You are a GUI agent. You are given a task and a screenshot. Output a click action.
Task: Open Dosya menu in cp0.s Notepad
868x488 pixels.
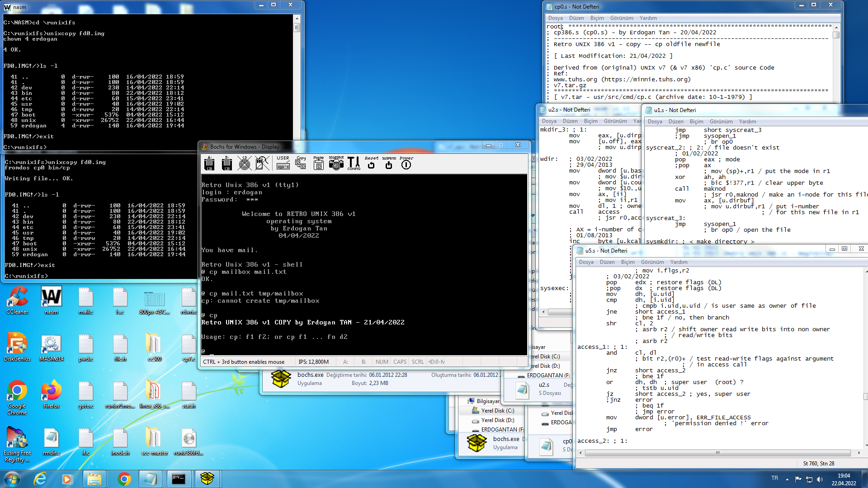click(x=555, y=18)
